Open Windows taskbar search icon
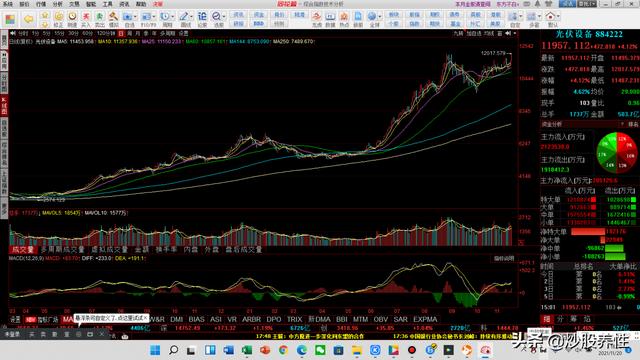640x360 pixels. coord(173,350)
